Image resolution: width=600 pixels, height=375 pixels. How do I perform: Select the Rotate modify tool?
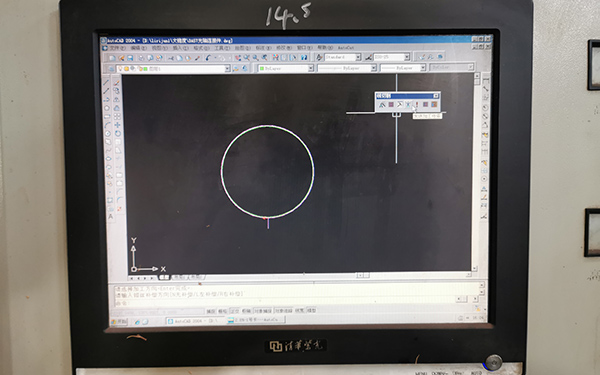(118, 134)
